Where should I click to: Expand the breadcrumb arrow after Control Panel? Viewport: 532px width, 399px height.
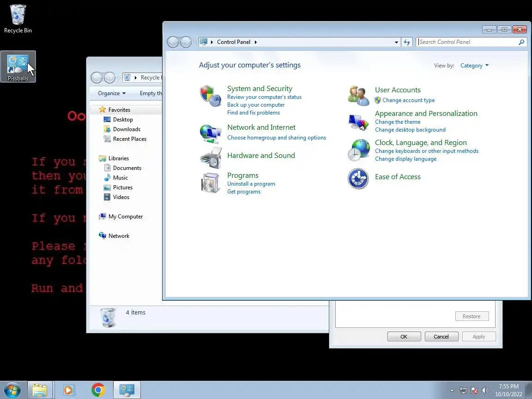point(255,42)
